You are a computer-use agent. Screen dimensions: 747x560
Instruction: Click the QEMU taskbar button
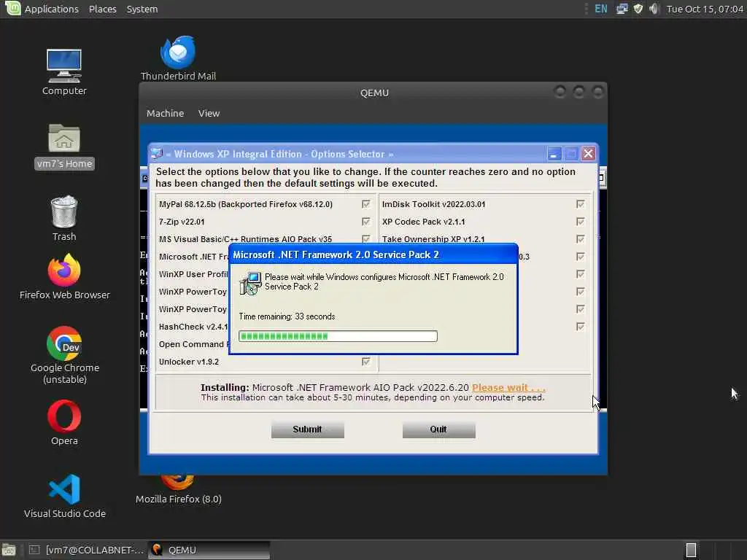pos(209,550)
